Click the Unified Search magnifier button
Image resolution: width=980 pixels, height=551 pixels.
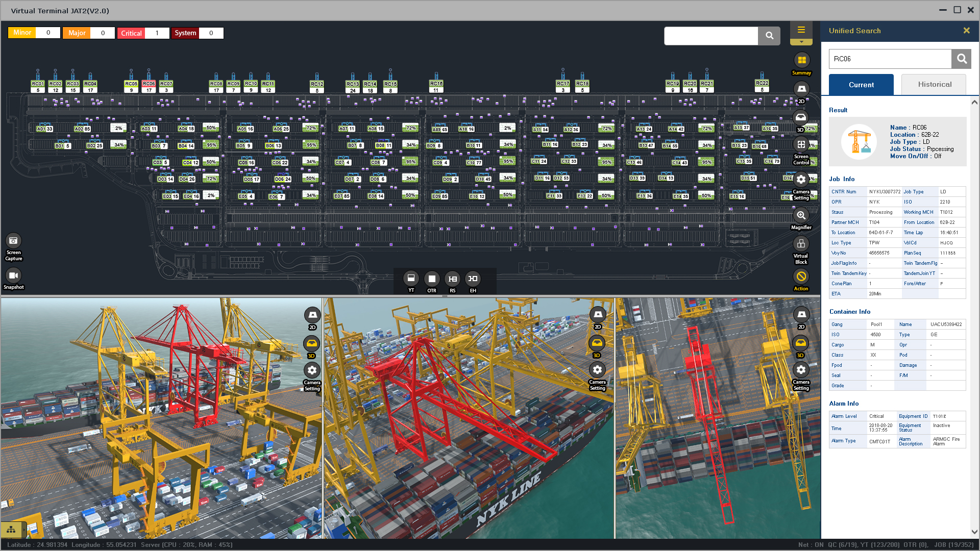pos(961,59)
